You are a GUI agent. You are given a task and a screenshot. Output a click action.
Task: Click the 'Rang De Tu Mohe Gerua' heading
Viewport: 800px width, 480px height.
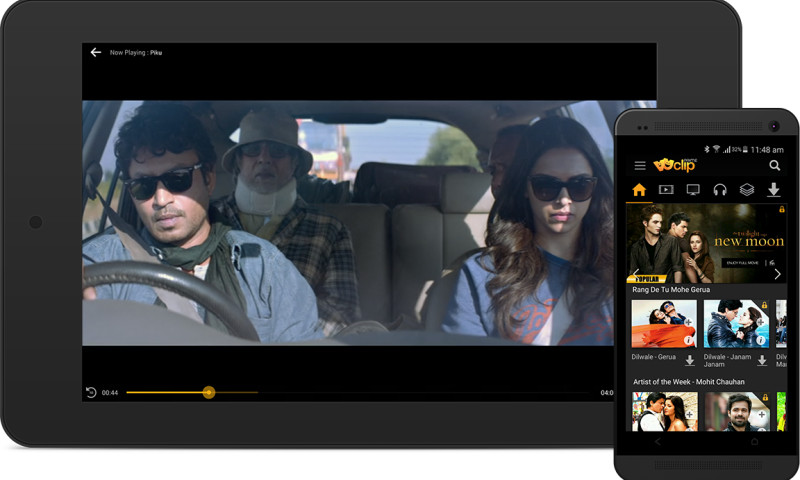pos(671,289)
